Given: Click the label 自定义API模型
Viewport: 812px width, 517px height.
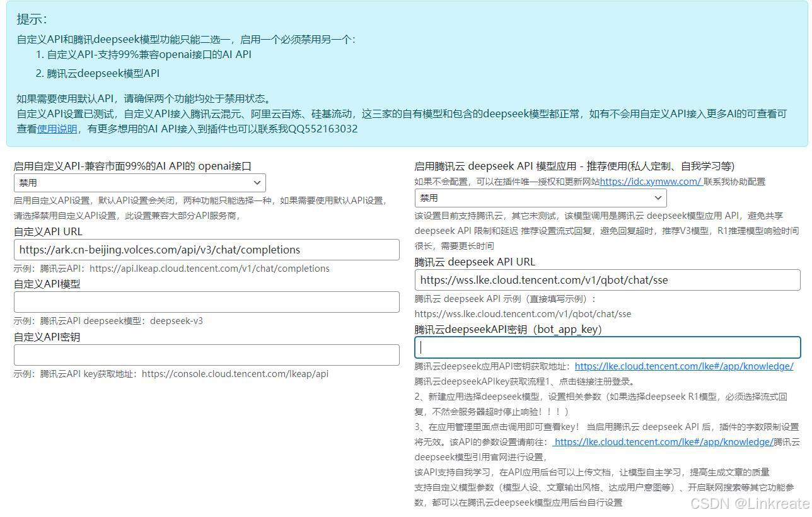Looking at the screenshot, I should (47, 284).
